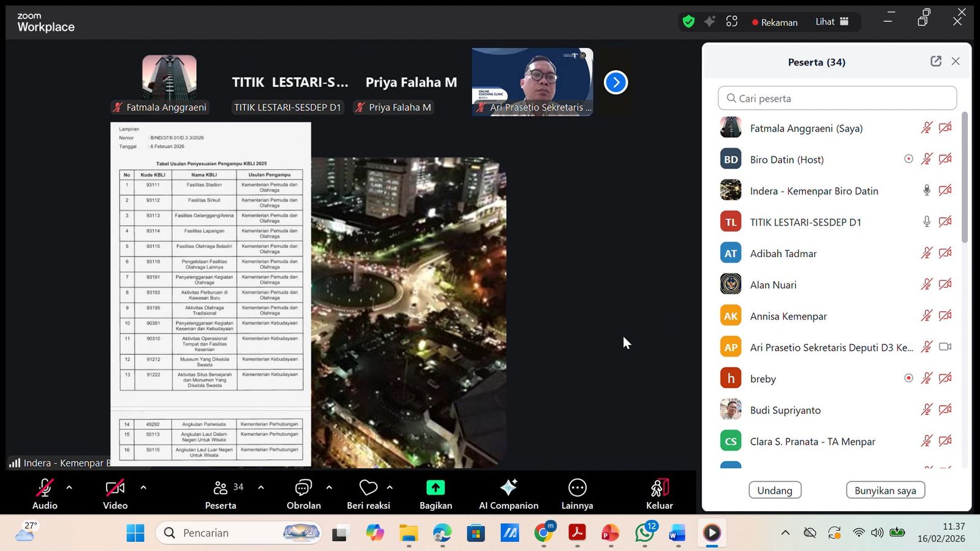
Task: Click the Cari peserta search field
Action: [837, 99]
